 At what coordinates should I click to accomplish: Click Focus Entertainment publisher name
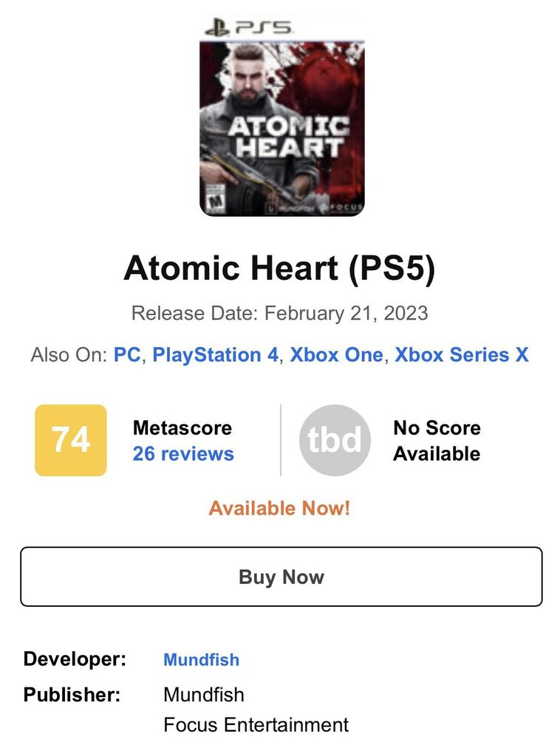pyautogui.click(x=256, y=724)
